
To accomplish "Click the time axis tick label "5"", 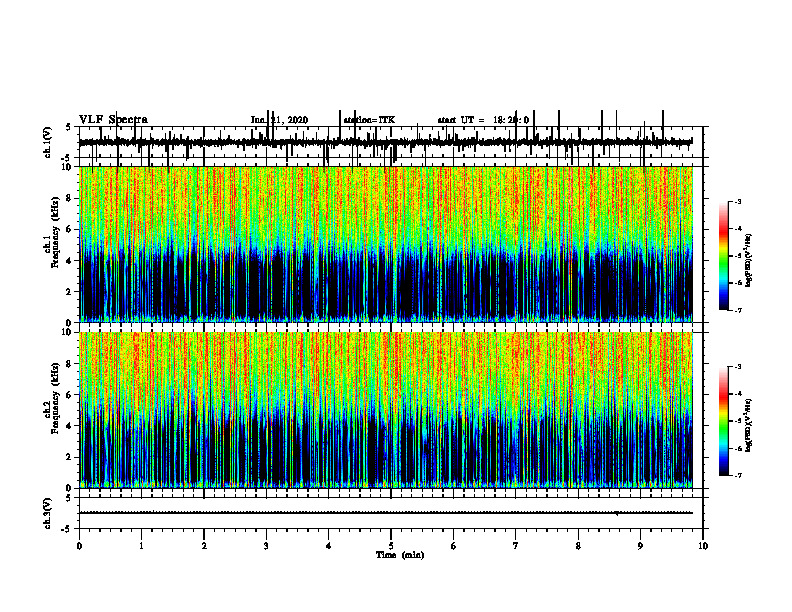I will pyautogui.click(x=391, y=546).
